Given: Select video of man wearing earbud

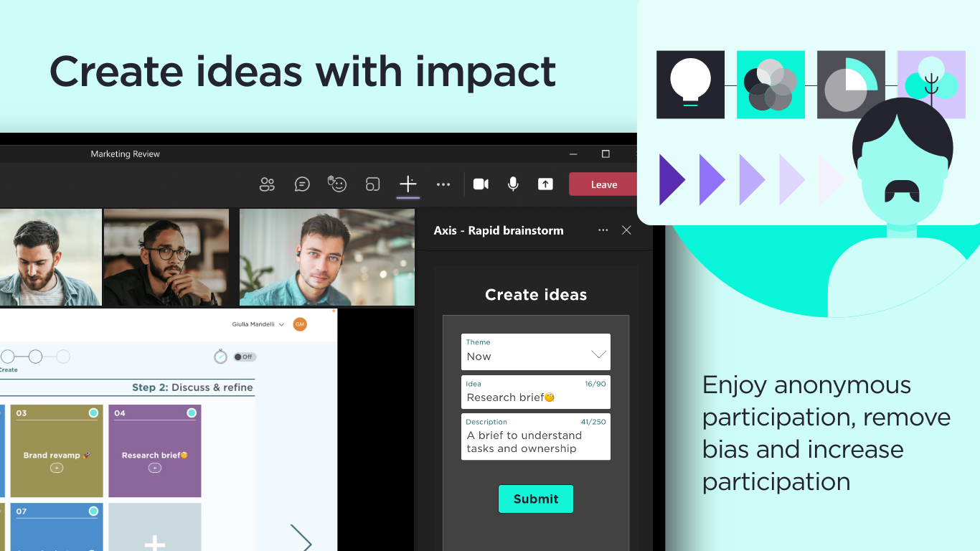Looking at the screenshot, I should pos(327,258).
